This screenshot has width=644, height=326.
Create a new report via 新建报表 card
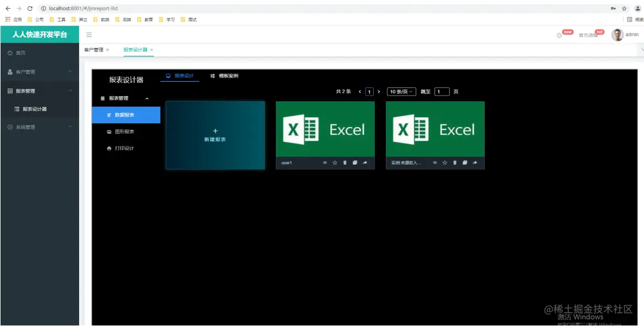click(215, 135)
